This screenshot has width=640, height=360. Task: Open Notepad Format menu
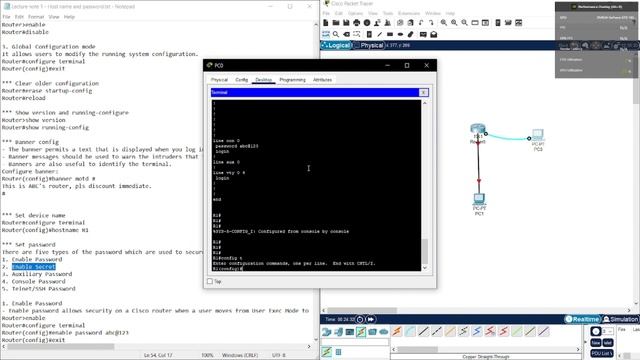[36, 17]
